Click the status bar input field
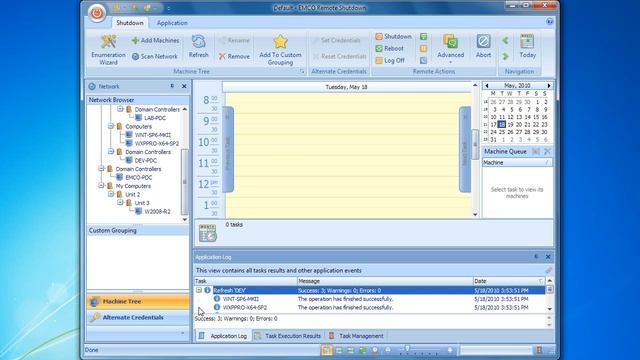640x360 pixels. click(x=496, y=350)
